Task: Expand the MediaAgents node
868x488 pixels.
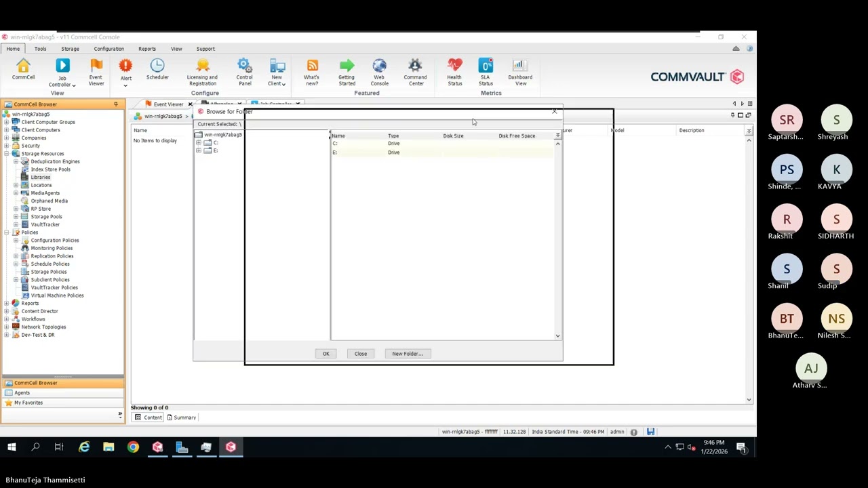Action: [x=16, y=193]
